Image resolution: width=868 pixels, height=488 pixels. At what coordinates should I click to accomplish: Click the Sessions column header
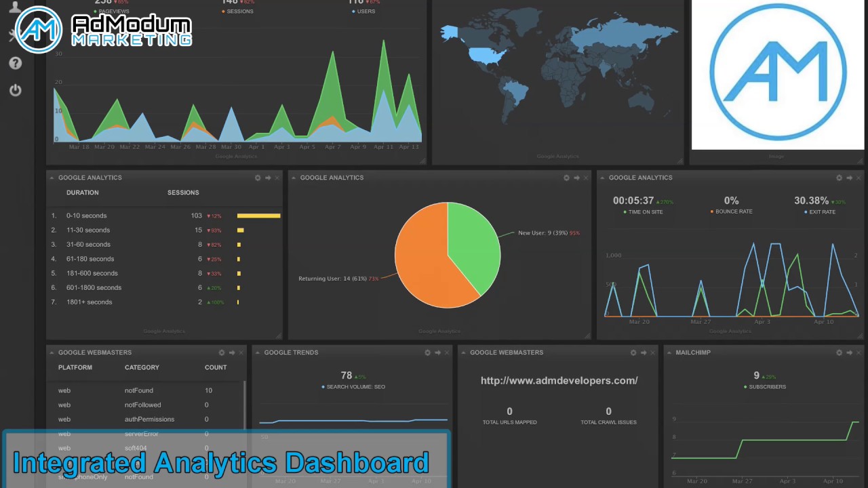click(x=183, y=192)
